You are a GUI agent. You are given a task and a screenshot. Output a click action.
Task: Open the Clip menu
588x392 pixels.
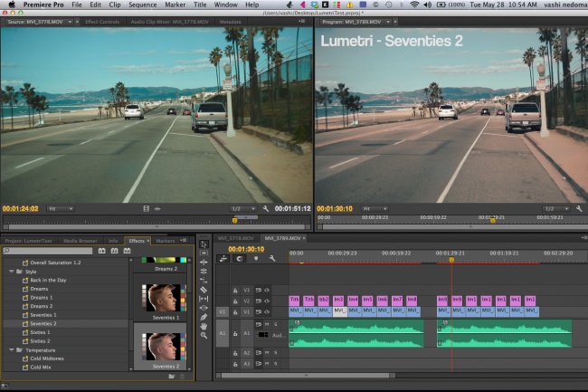115,5
